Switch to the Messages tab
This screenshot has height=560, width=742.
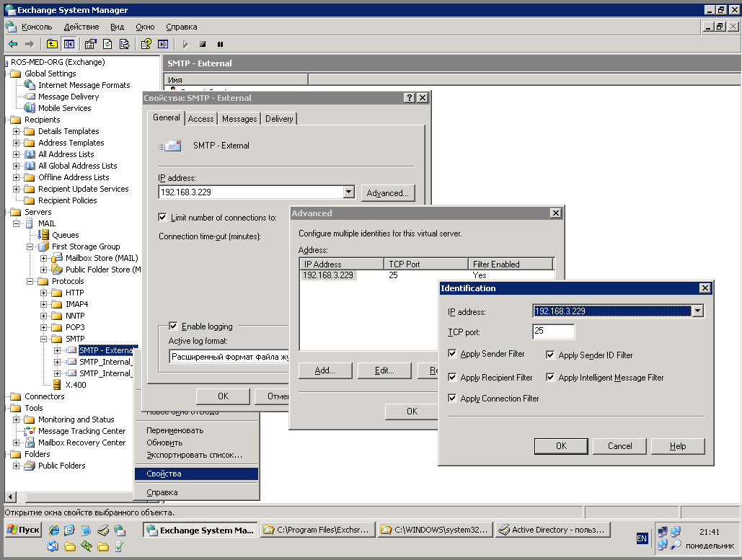(239, 119)
